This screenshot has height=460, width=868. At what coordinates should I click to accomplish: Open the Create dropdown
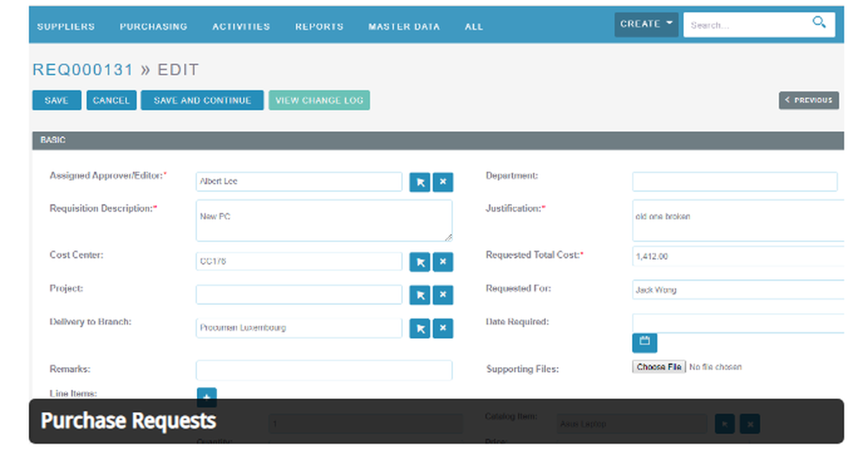[x=646, y=24]
